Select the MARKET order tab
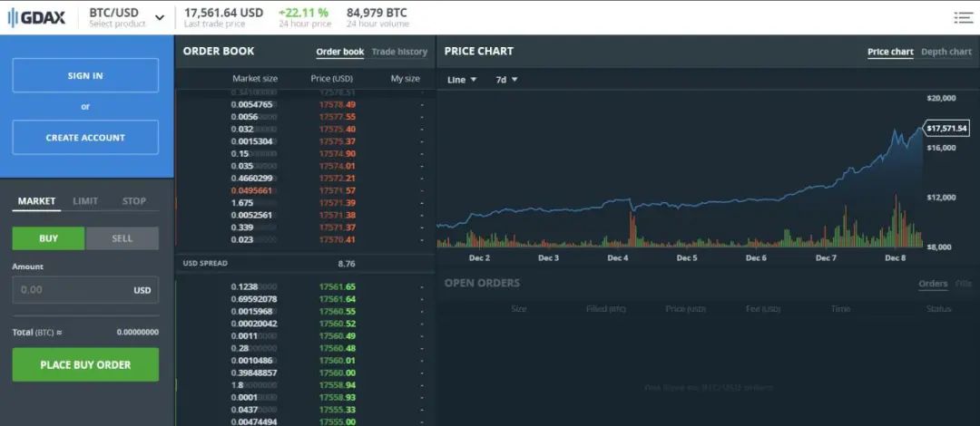The image size is (980, 426). [36, 201]
